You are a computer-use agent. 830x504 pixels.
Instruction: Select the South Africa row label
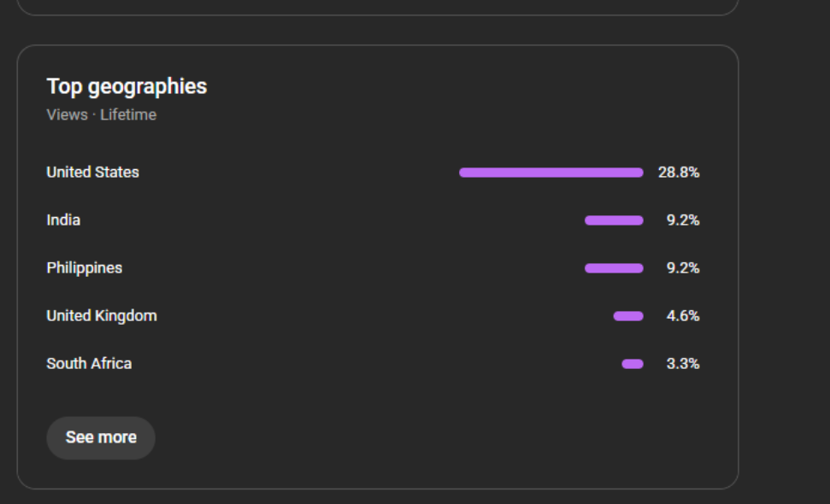point(89,364)
